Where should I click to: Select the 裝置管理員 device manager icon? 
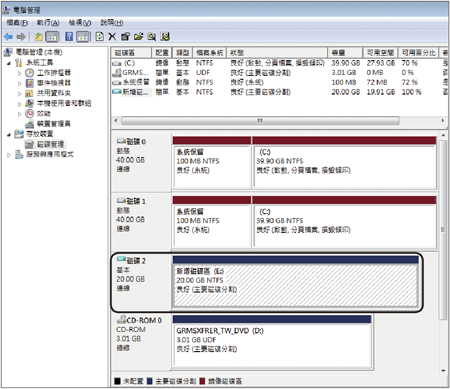pyautogui.click(x=30, y=124)
